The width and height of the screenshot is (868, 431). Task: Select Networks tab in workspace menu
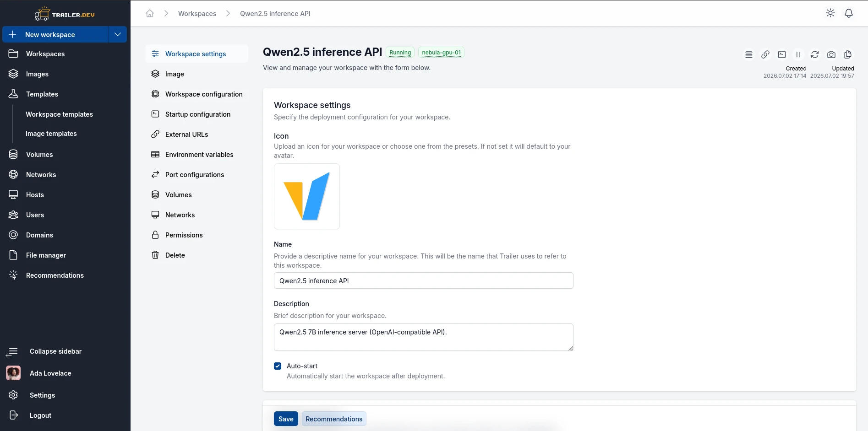click(197, 215)
